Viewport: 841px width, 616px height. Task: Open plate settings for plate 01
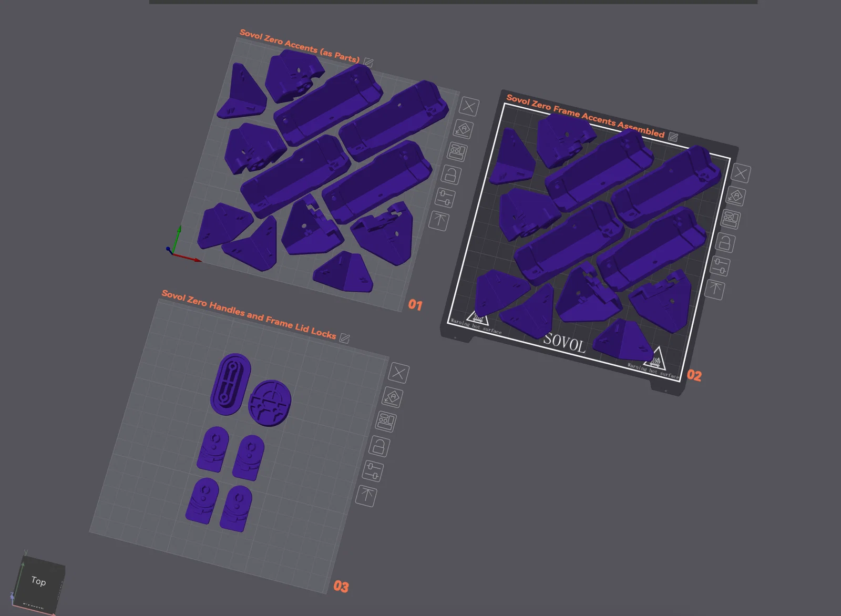coord(445,198)
